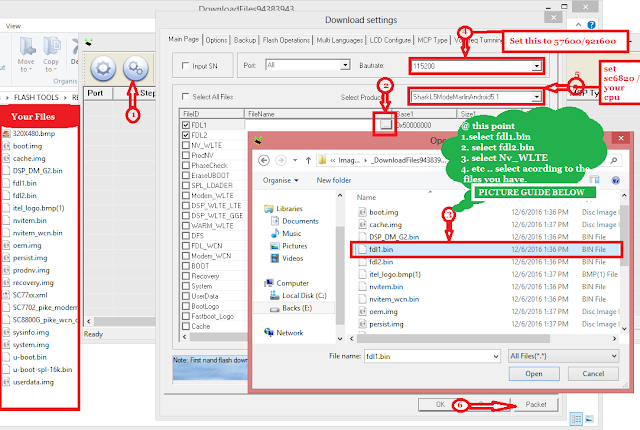
Task: Select oem.img in Open dialog list
Action: coord(378,312)
